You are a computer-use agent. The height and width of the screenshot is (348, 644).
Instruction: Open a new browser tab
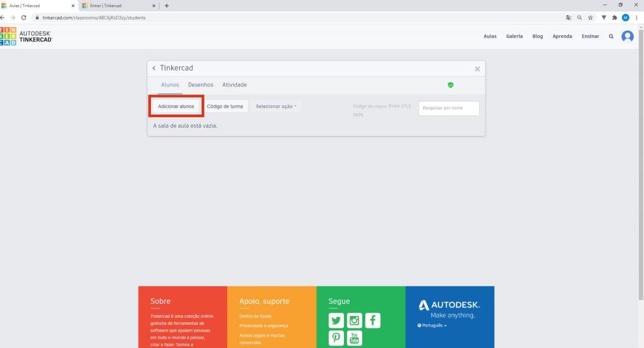[x=166, y=6]
